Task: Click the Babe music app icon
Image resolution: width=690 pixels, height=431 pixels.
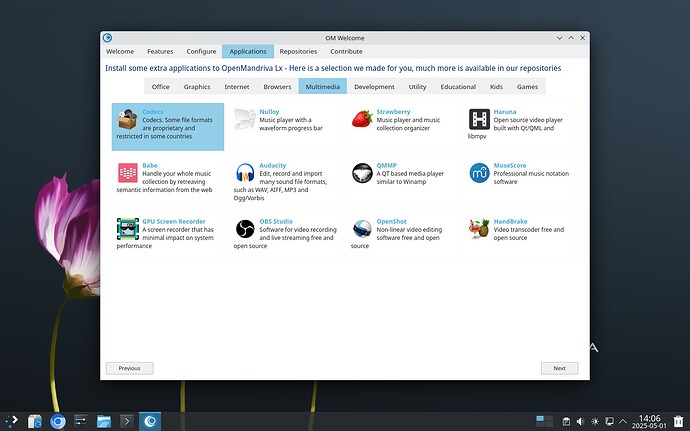Action: pyautogui.click(x=128, y=173)
